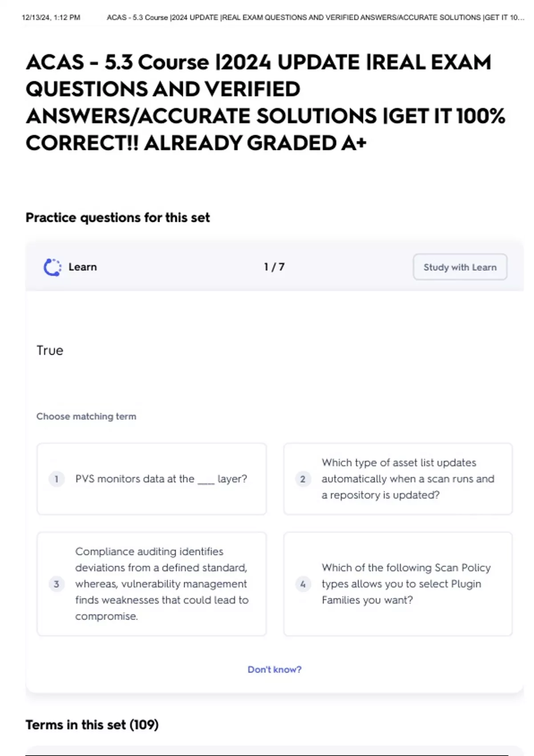Select the number 3 answer badge
This screenshot has width=534, height=756.
click(57, 584)
